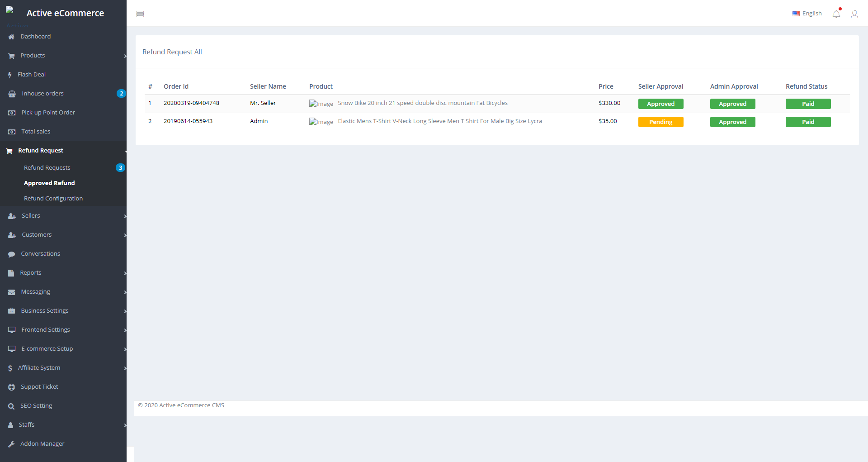868x462 pixels.
Task: Open Refund Requests submenu item
Action: click(47, 168)
